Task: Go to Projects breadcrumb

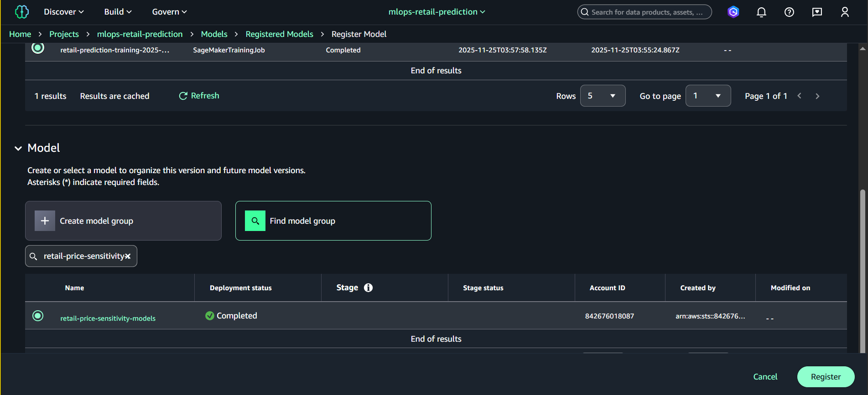Action: coord(64,34)
